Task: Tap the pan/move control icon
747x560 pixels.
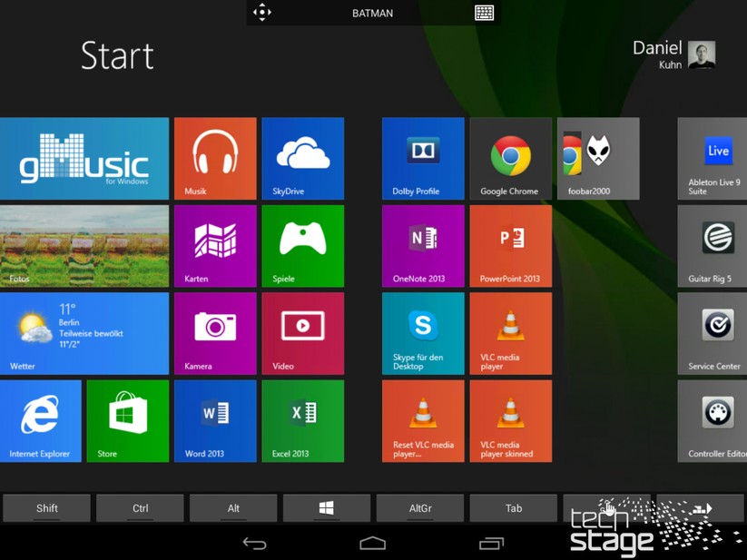Action: 262,13
